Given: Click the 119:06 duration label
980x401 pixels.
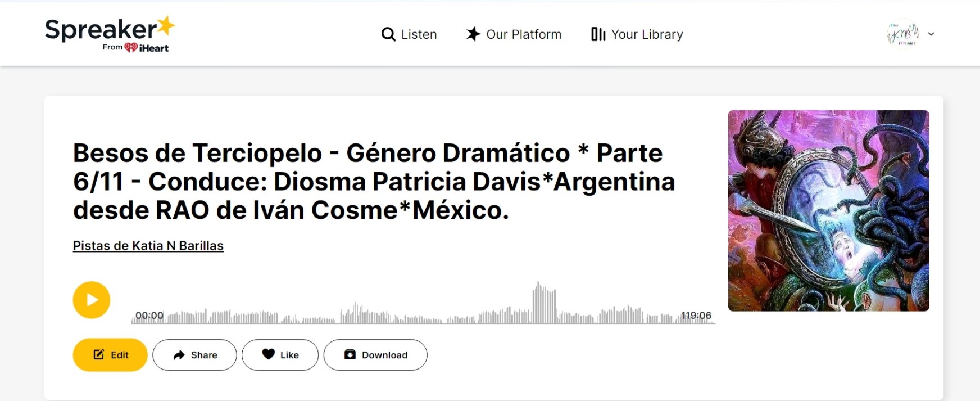Looking at the screenshot, I should (696, 316).
